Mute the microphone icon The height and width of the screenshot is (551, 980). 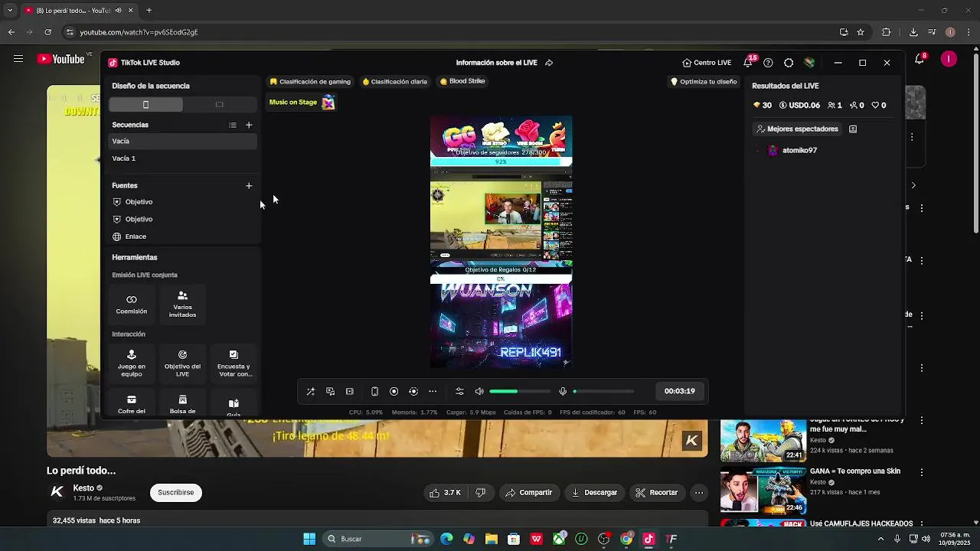tap(563, 391)
